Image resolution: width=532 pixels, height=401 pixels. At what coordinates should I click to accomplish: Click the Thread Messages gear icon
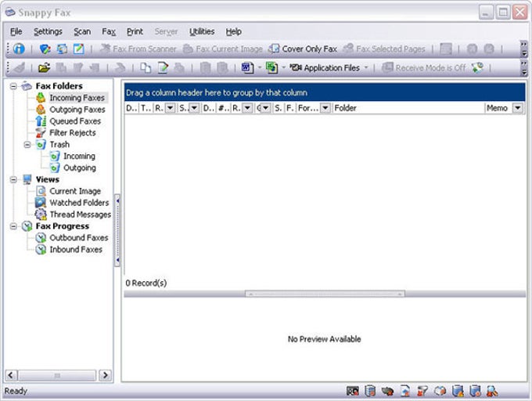(x=41, y=215)
